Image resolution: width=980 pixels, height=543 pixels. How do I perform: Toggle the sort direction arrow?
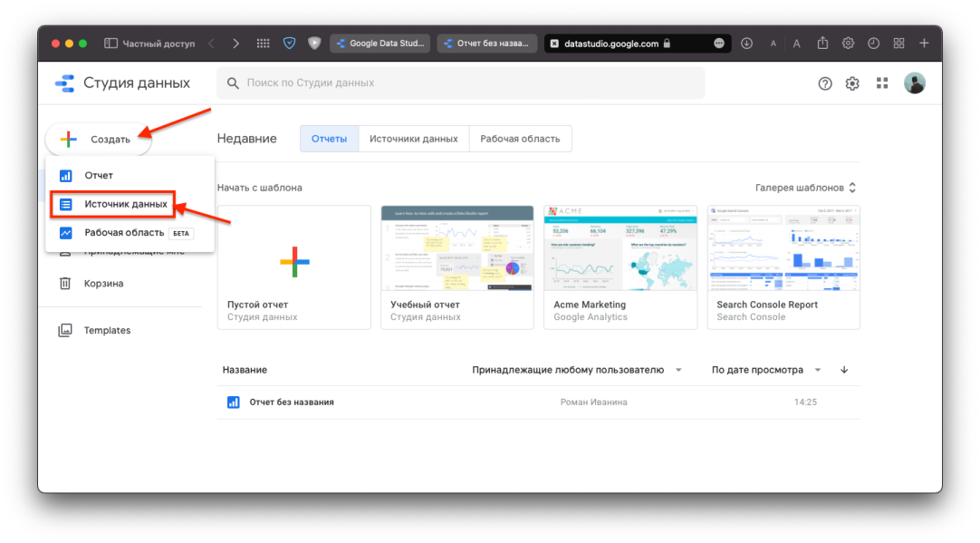coord(844,370)
